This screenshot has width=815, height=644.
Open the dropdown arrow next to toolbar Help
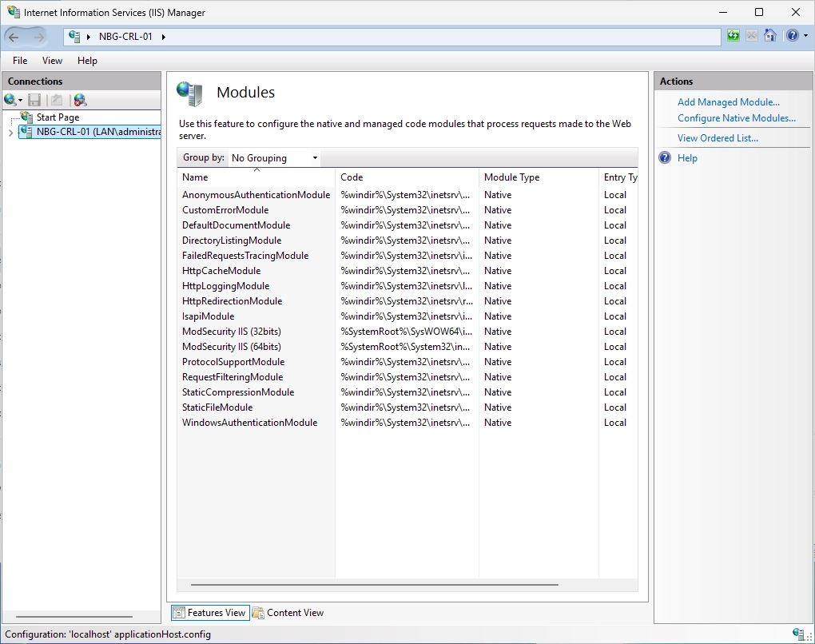click(x=805, y=36)
